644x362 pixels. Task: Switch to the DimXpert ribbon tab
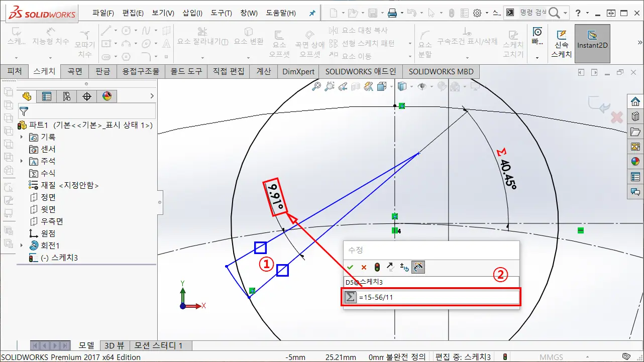point(298,71)
